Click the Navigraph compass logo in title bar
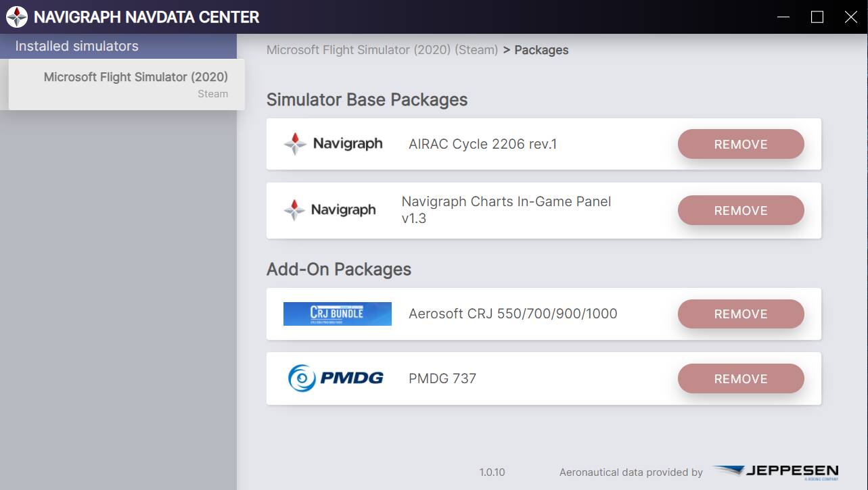Screen dimensions: 868x490 [16, 17]
